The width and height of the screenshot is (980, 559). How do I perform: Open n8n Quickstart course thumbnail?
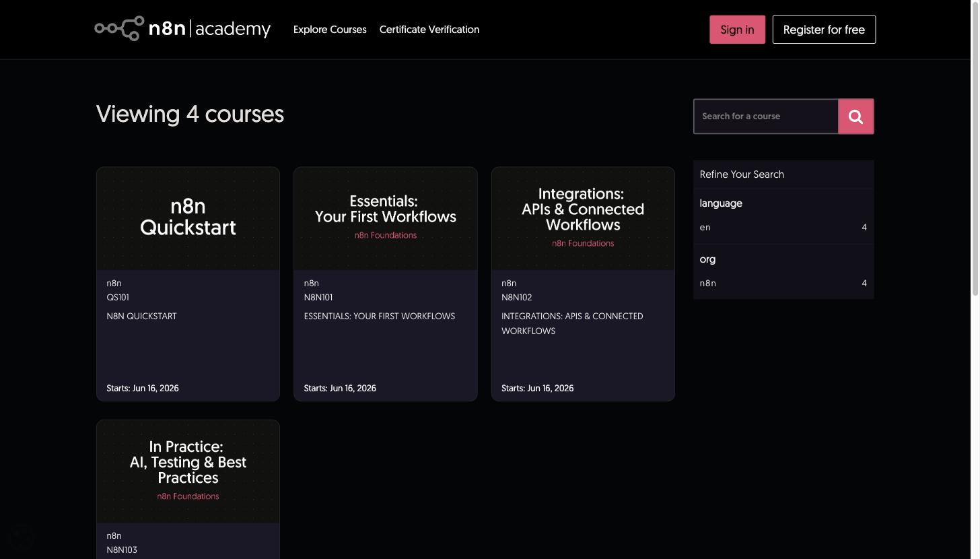[188, 218]
